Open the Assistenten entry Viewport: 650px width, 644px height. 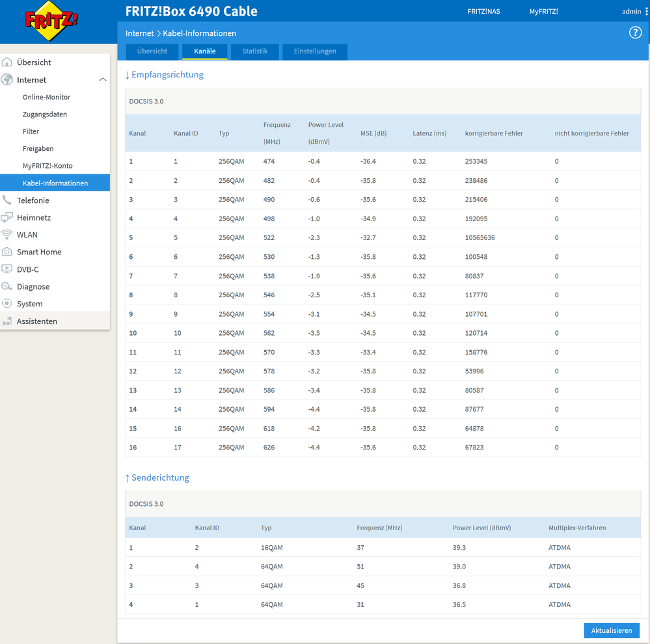point(36,321)
